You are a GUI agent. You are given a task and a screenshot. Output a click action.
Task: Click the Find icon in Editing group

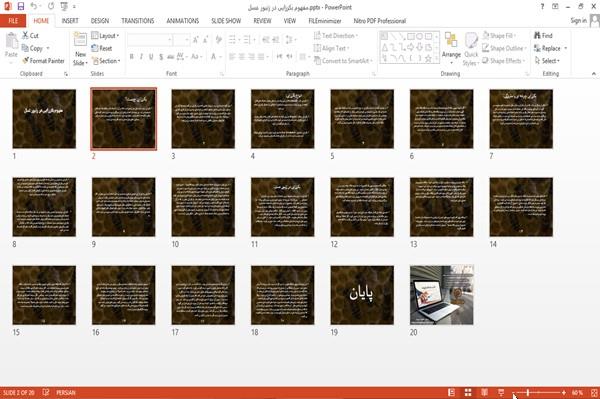pos(538,36)
